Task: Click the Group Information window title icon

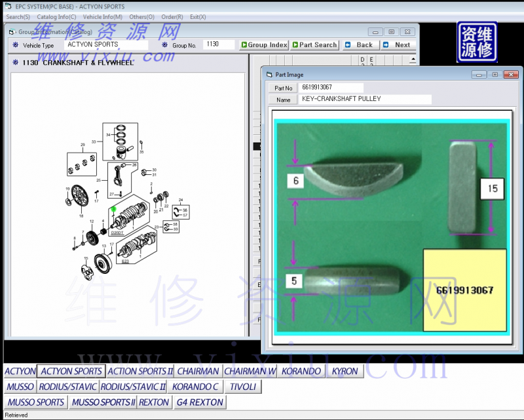Action: coord(12,32)
